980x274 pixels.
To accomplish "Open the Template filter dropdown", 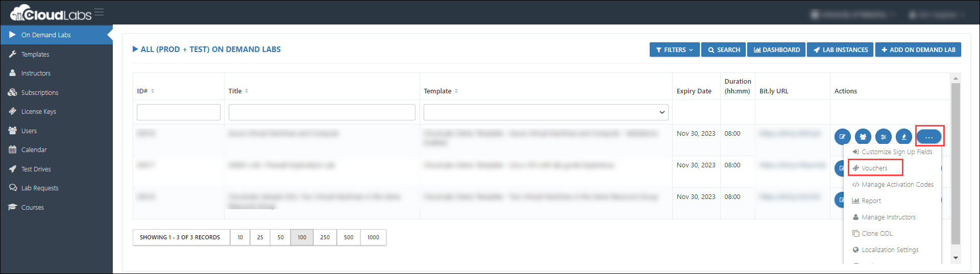I will point(546,112).
